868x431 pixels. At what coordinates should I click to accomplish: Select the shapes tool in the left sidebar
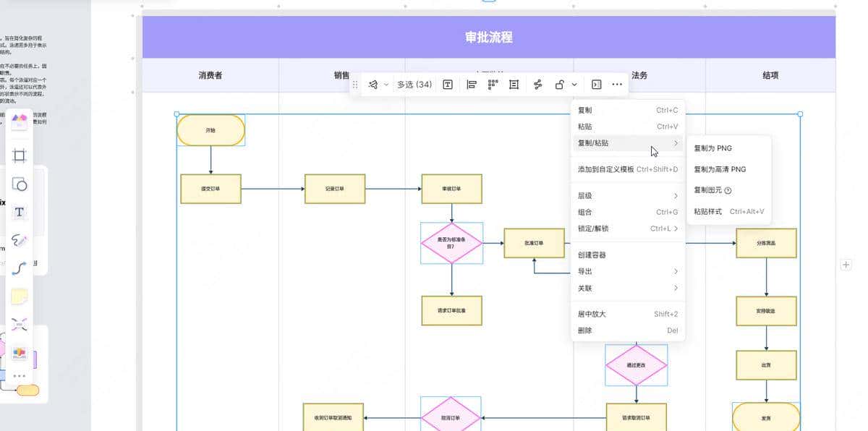[20, 184]
